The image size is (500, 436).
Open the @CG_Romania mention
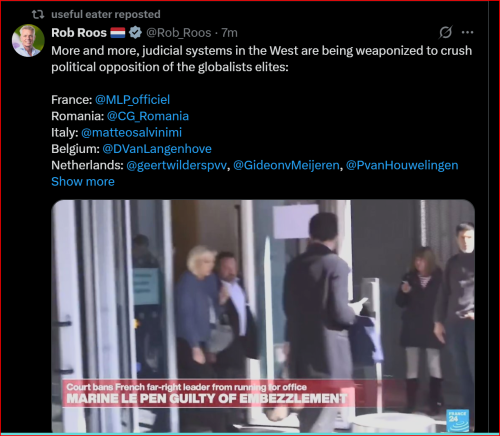point(148,116)
